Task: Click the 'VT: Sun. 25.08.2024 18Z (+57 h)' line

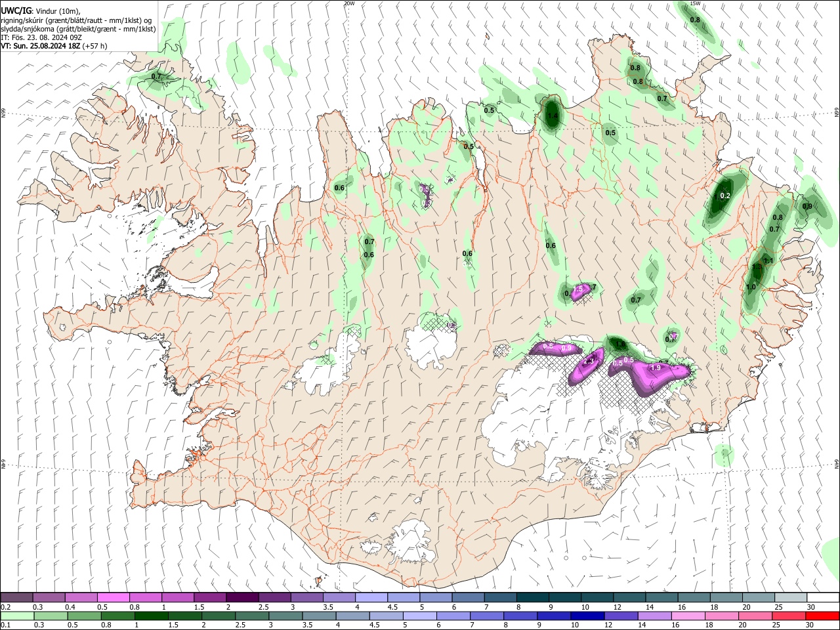Action: pos(54,46)
